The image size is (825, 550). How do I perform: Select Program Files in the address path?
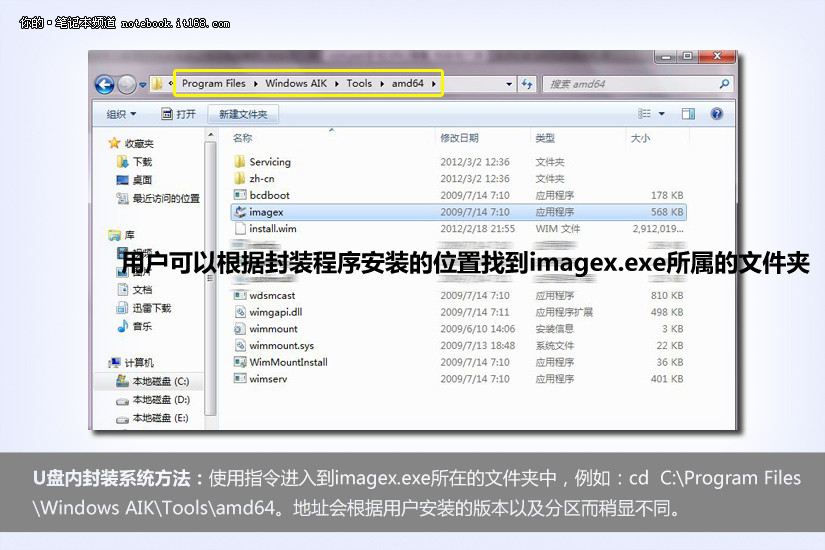(214, 83)
